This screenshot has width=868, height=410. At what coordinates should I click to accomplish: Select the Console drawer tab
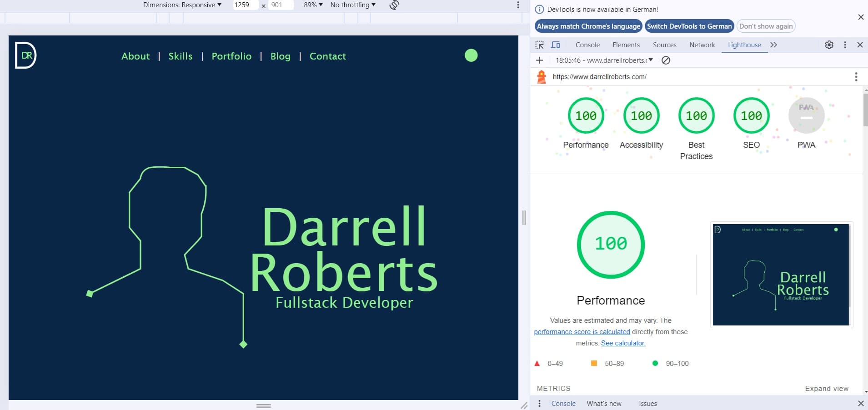(563, 404)
